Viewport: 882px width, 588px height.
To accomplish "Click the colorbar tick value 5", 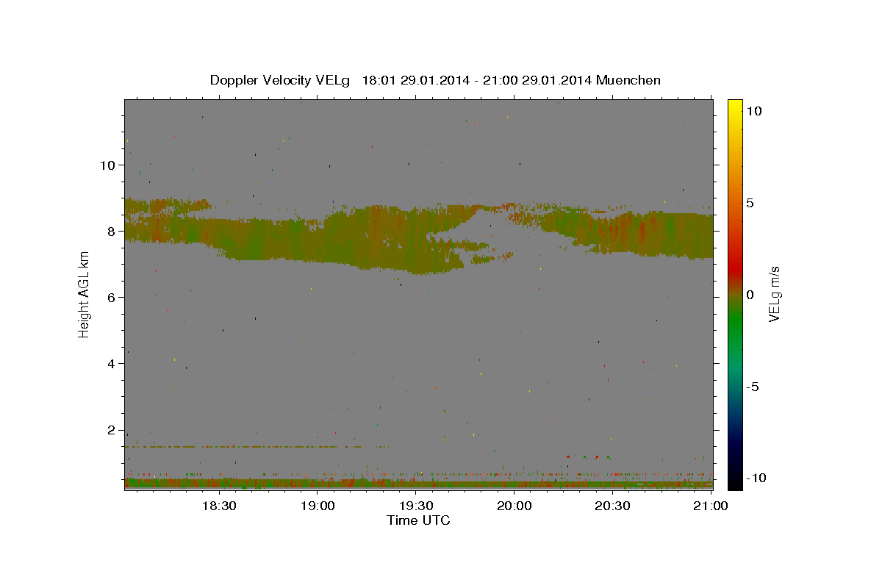I will point(750,202).
